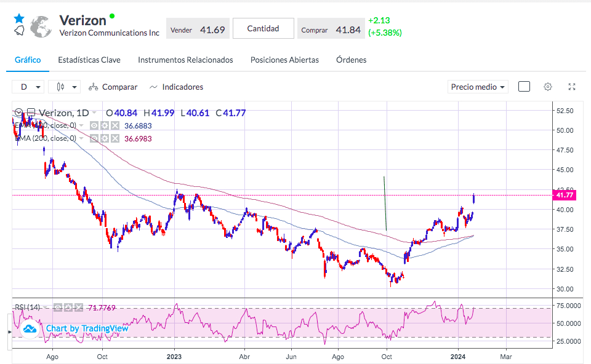Click the 30.00 price axis label
Screen dimensions: 591x364
click(x=565, y=289)
